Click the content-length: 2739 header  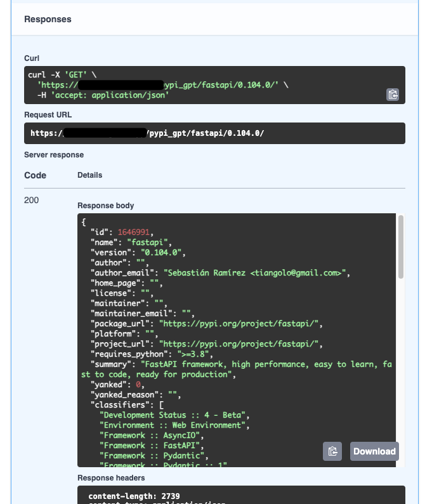tap(134, 496)
